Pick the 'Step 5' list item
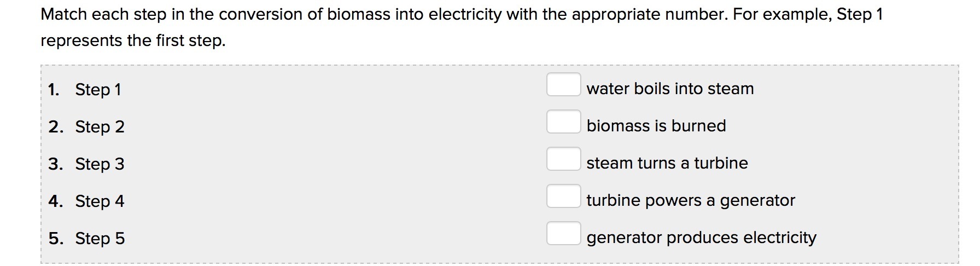The image size is (980, 266). pos(100,239)
